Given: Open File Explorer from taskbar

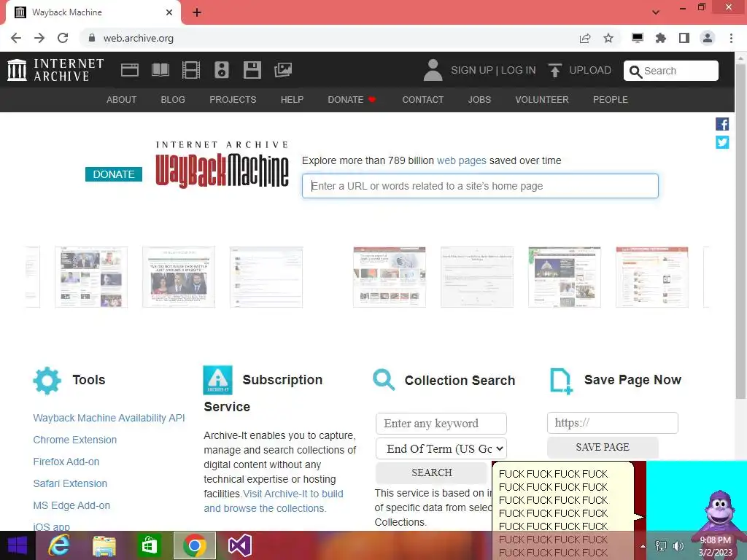Looking at the screenshot, I should pyautogui.click(x=104, y=545).
